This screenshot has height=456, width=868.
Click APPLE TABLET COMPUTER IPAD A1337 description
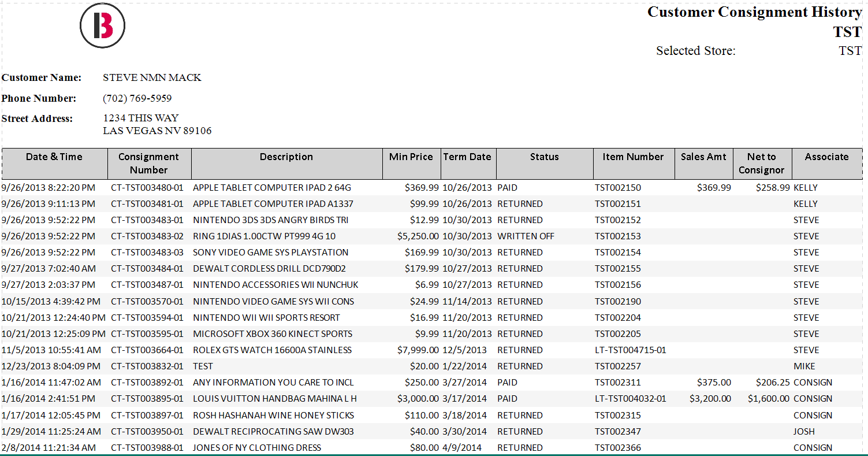pos(273,204)
